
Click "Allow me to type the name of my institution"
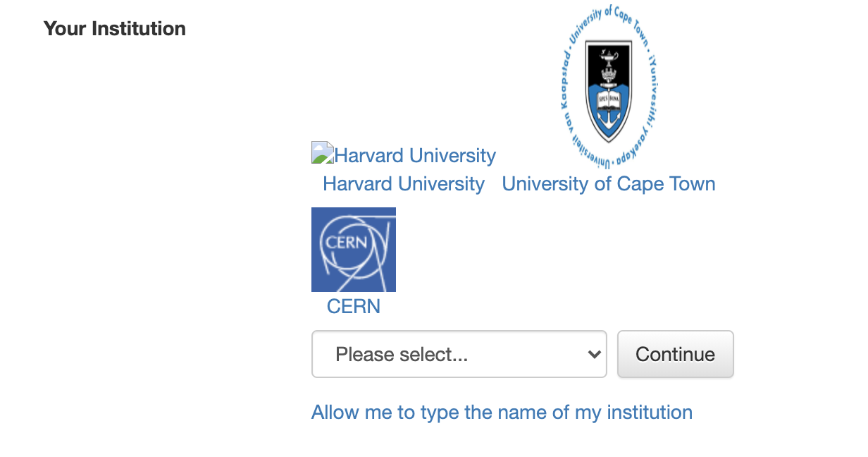click(502, 412)
